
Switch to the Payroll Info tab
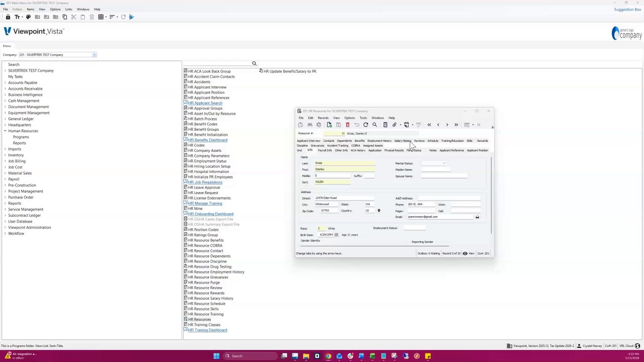point(325,150)
